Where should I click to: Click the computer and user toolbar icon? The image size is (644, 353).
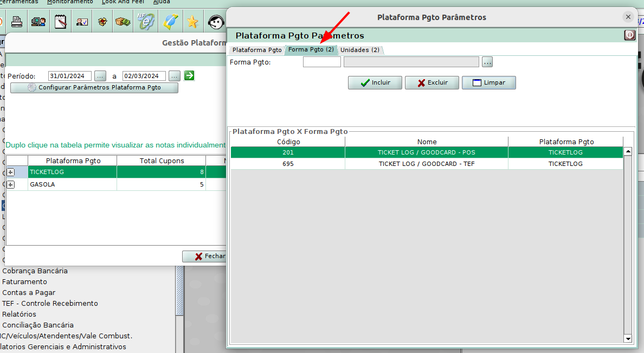[38, 22]
